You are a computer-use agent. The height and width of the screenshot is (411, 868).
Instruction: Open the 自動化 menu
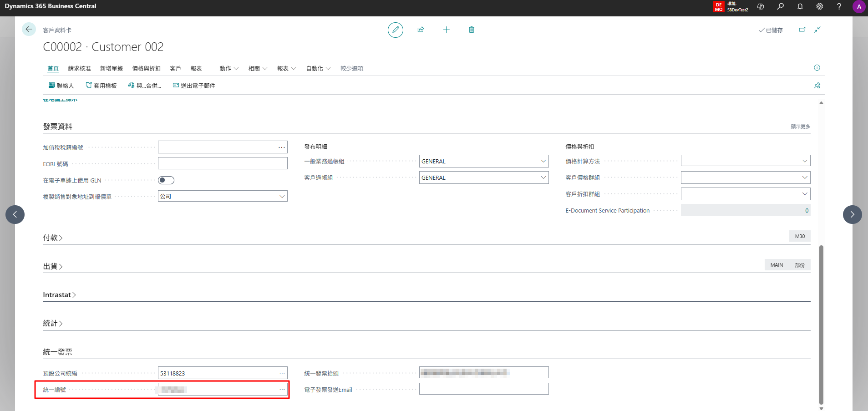(x=318, y=68)
